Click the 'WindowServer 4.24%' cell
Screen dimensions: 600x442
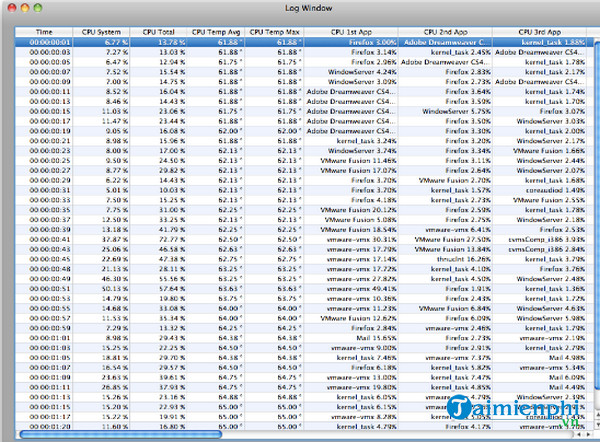pos(362,72)
